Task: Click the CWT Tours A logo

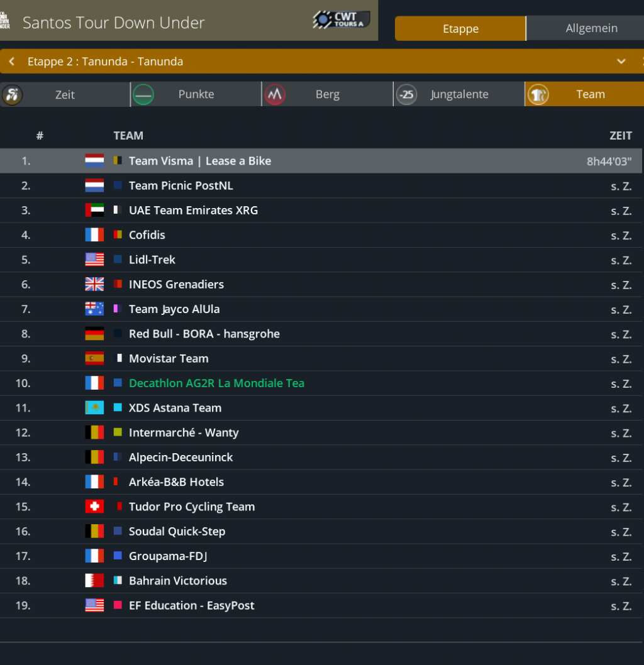Action: coord(338,20)
